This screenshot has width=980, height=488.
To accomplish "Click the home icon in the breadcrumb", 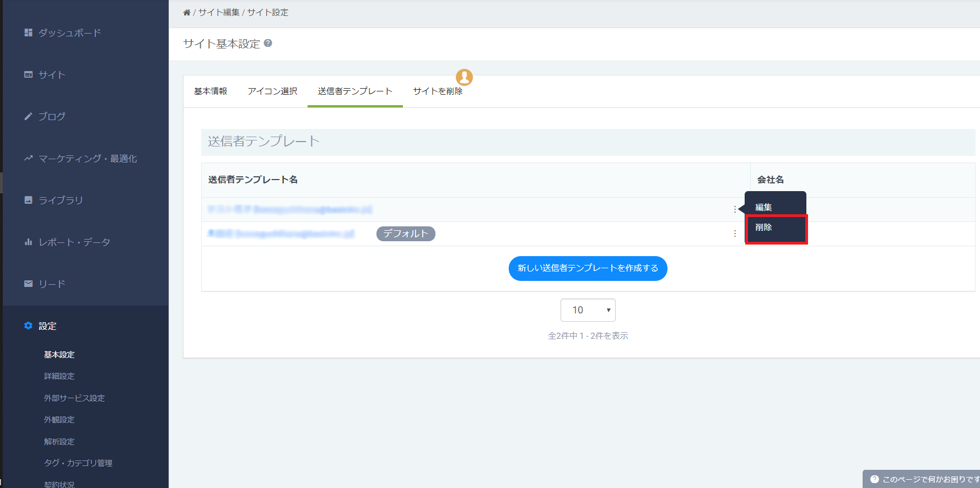I will 187,12.
